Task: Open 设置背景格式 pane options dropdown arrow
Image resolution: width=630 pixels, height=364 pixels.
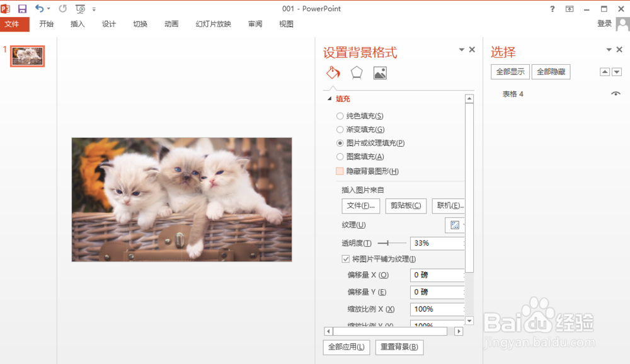Action: (x=462, y=49)
